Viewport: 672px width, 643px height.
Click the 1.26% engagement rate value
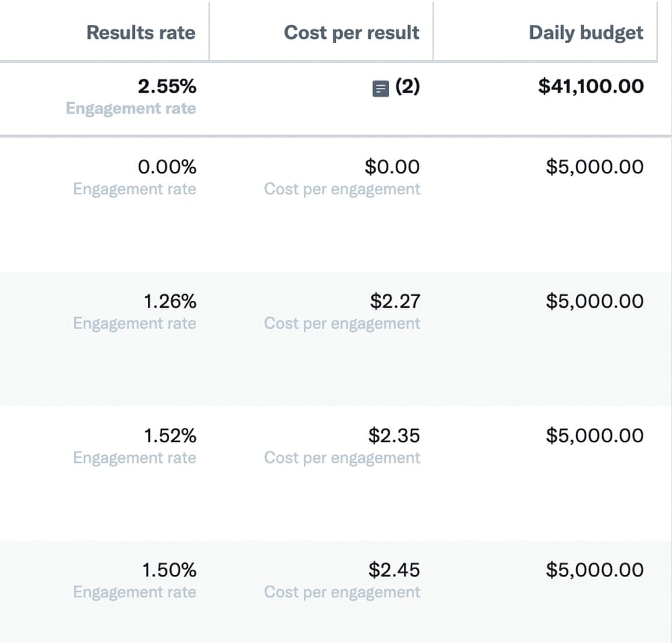[x=170, y=301]
